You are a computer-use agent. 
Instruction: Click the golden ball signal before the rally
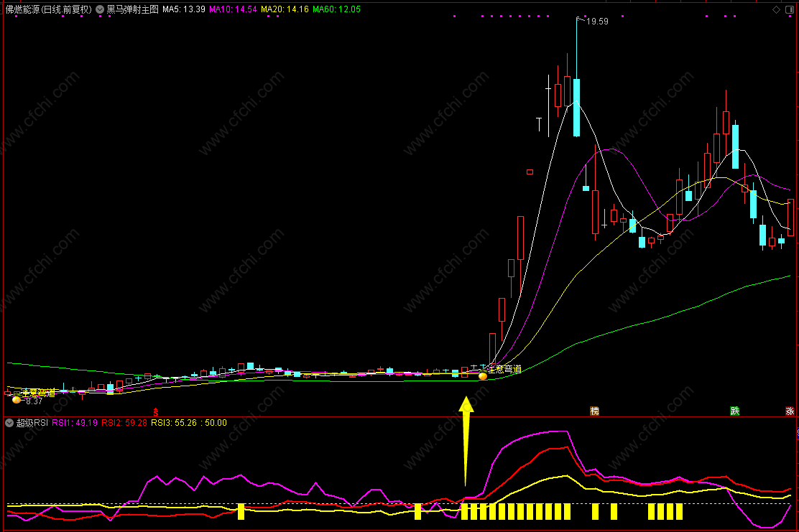[x=483, y=375]
